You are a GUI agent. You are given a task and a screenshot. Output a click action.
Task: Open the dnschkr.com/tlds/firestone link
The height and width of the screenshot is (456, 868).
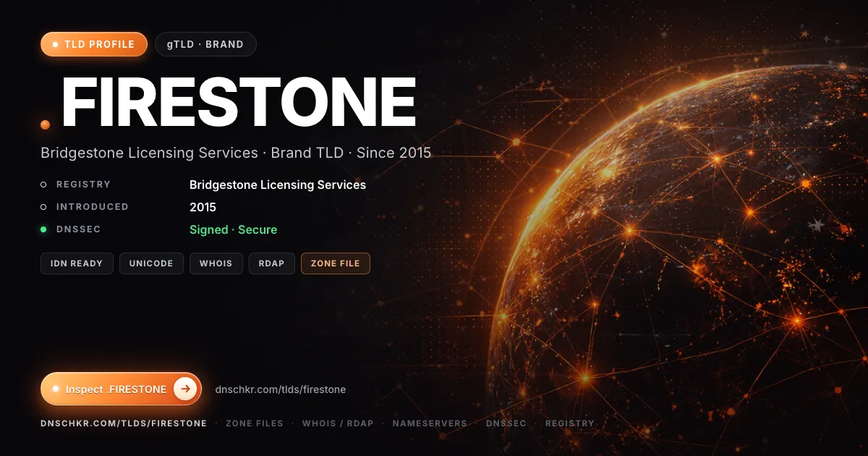click(x=281, y=389)
